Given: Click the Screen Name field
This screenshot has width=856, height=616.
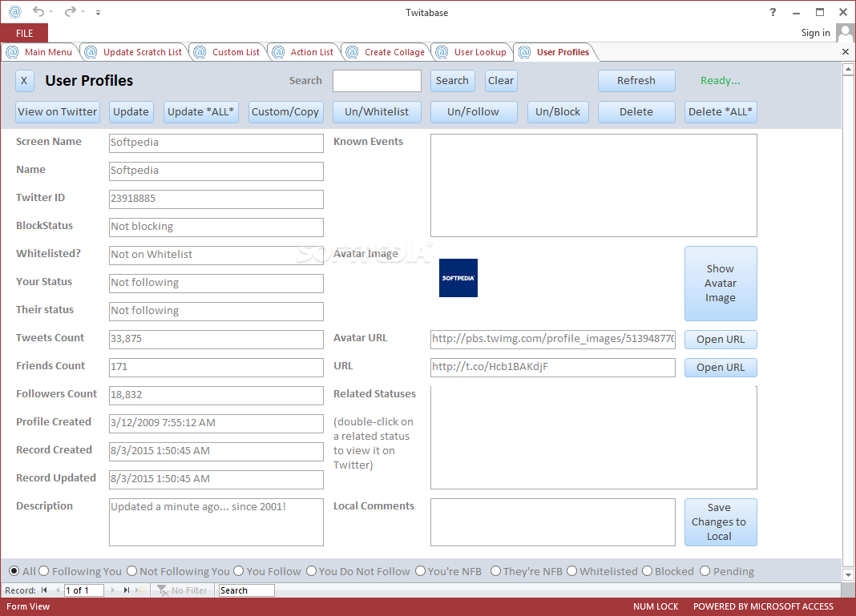Looking at the screenshot, I should pyautogui.click(x=216, y=143).
